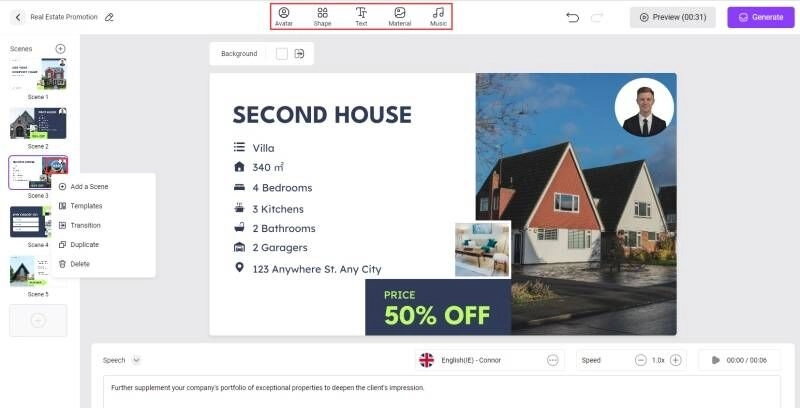Open the Avatar tool
Viewport: 800px width, 408px height.
283,16
